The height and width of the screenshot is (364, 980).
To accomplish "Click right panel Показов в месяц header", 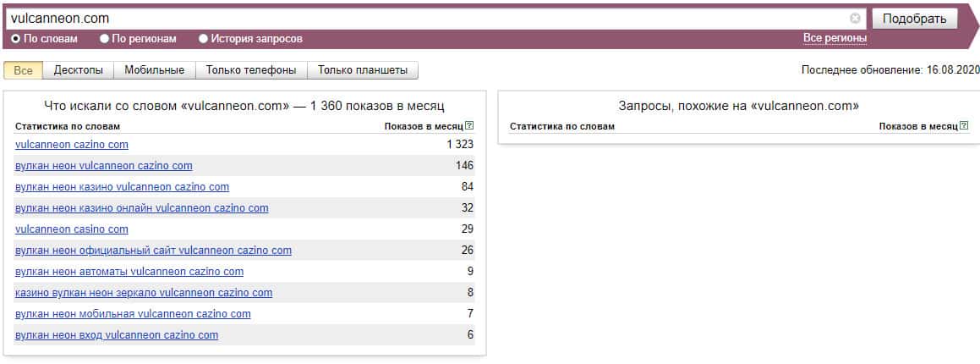I will click(x=919, y=126).
